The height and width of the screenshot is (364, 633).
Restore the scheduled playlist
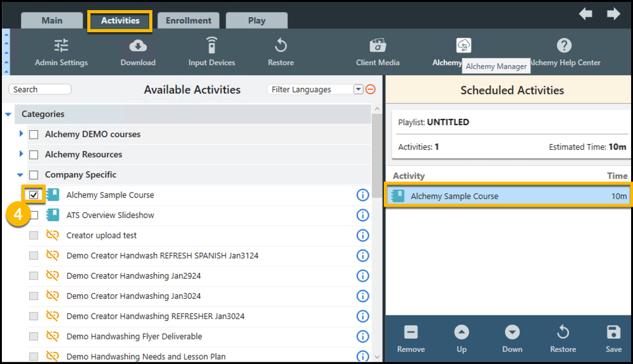(563, 339)
